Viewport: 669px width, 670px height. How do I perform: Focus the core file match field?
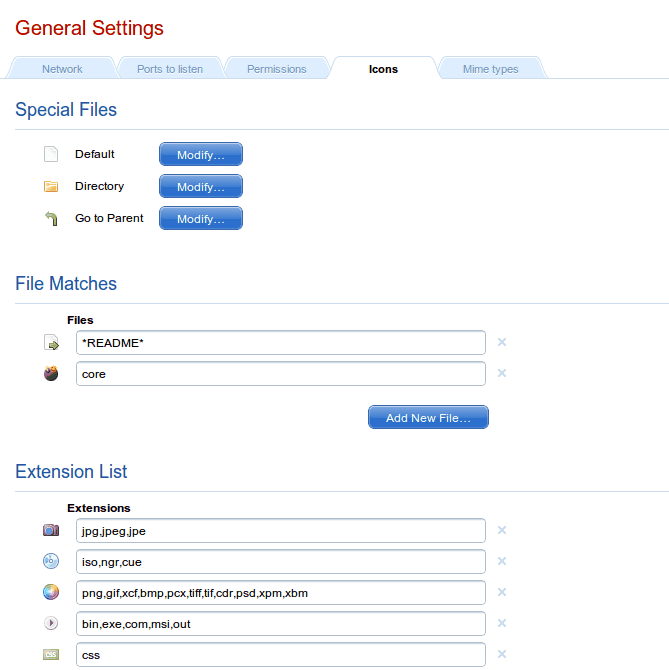[x=281, y=374]
